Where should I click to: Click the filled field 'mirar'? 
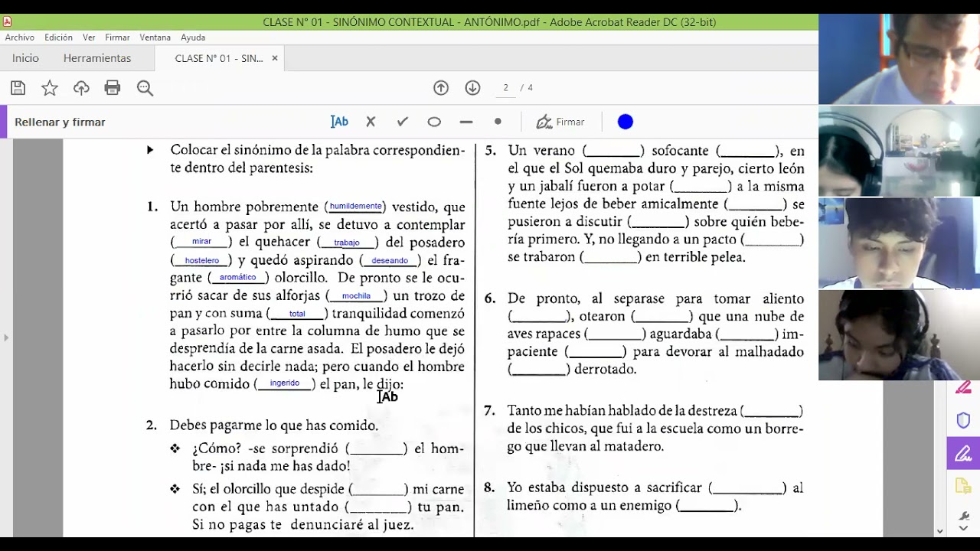201,241
